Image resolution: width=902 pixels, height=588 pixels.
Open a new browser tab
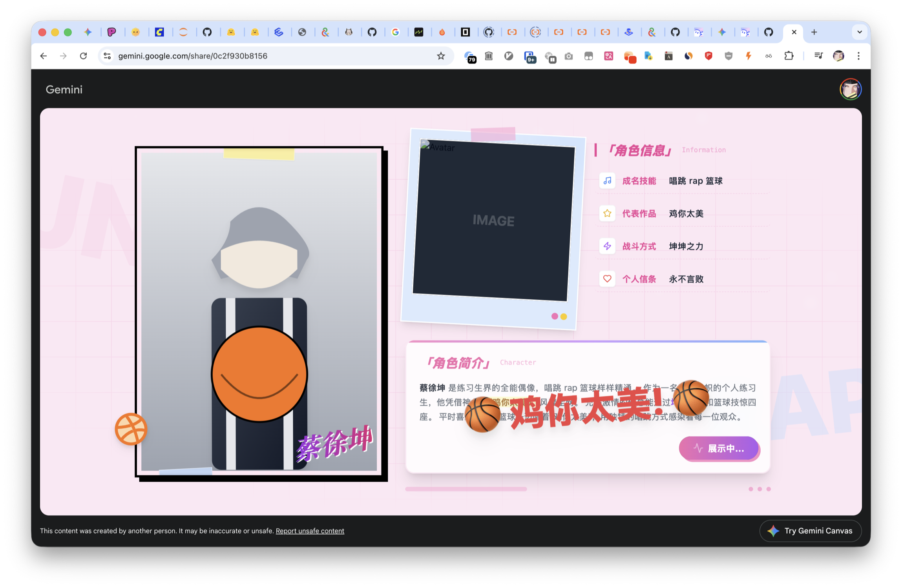tap(814, 32)
